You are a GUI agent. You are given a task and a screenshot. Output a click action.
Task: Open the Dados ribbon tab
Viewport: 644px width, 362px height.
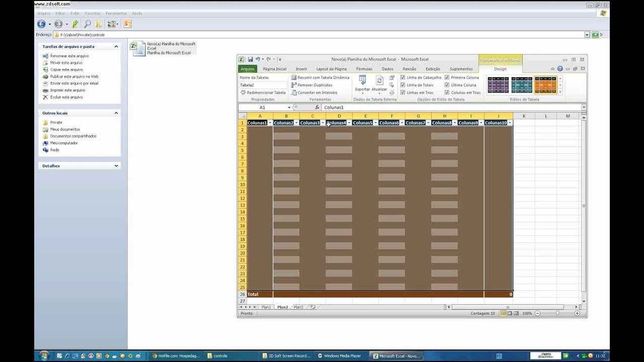(387, 69)
